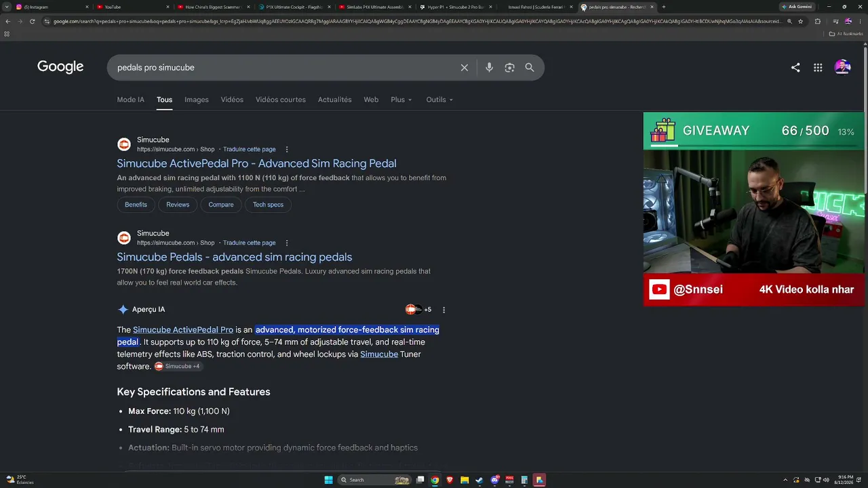Switch to Mode IA tab
Screen dimensions: 868x488
(x=130, y=100)
